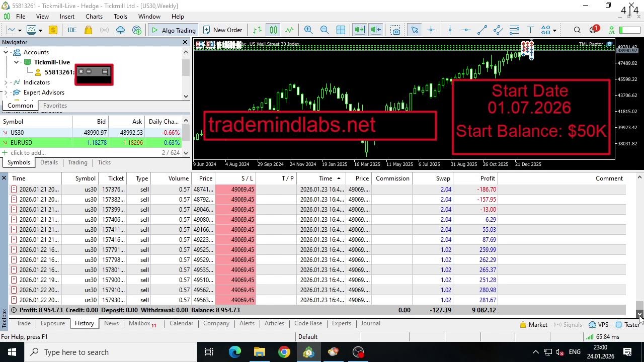Select the horizontal line drawing tool

point(466,30)
